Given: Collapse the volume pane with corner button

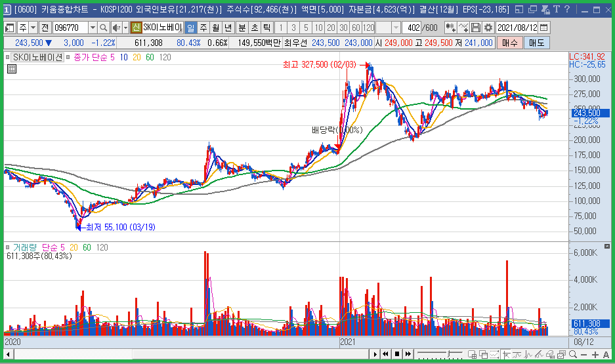Looking at the screenshot, I should click(x=607, y=246).
